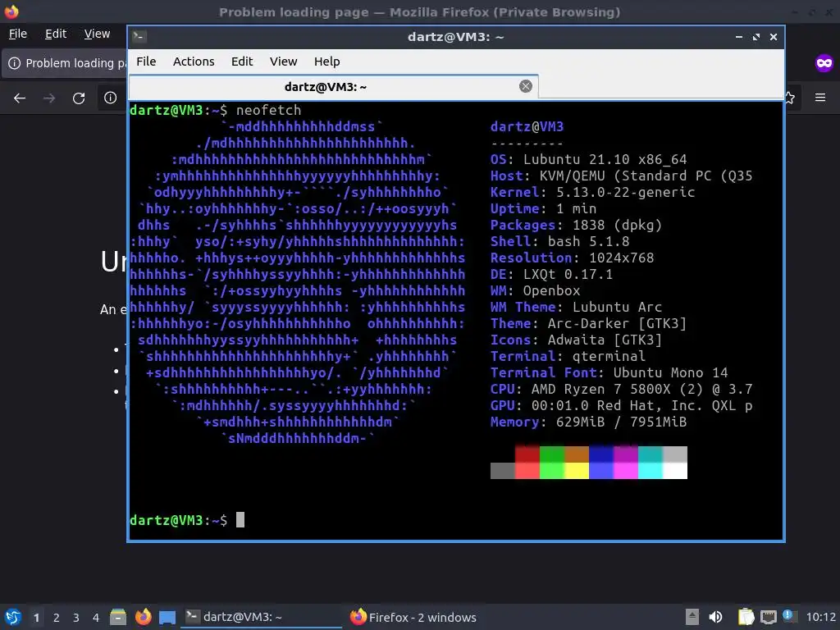This screenshot has width=840, height=630.
Task: Click the neofetch command text in the terminal
Action: pyautogui.click(x=268, y=111)
